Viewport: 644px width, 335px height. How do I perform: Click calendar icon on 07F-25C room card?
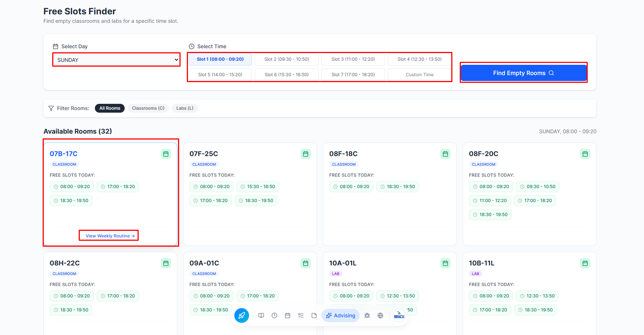click(x=306, y=154)
